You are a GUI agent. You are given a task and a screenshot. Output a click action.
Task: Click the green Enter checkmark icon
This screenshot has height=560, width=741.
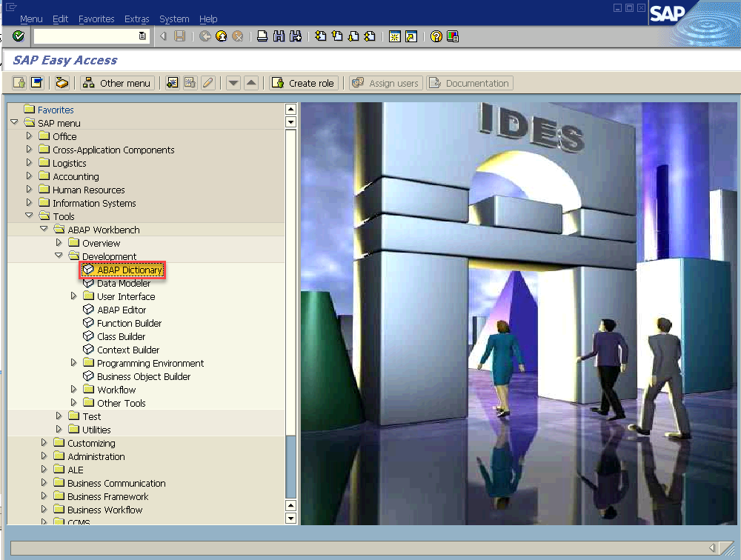(19, 36)
